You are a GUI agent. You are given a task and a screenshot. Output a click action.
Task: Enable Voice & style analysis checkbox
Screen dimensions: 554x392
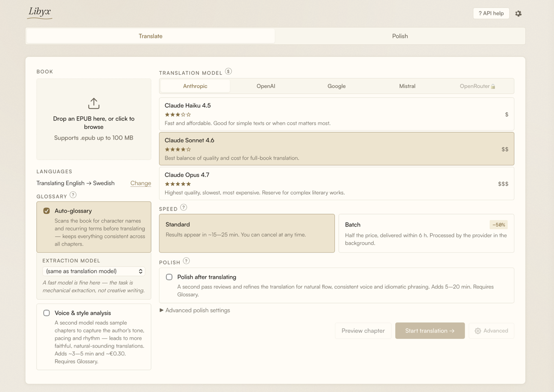coord(47,313)
